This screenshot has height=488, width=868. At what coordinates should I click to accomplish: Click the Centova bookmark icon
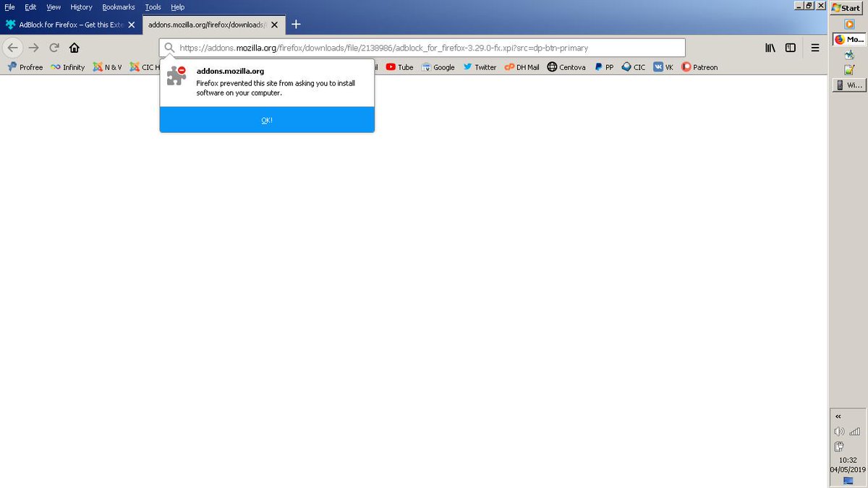[551, 67]
